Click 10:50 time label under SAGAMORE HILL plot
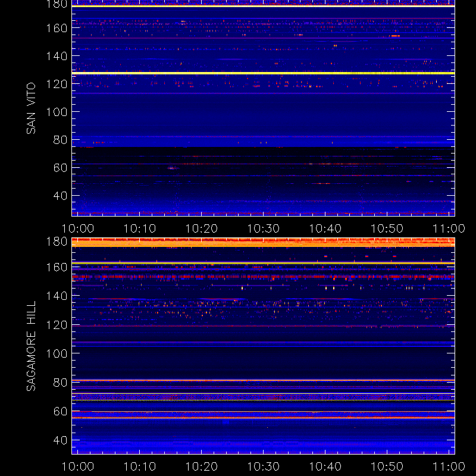 (387, 466)
